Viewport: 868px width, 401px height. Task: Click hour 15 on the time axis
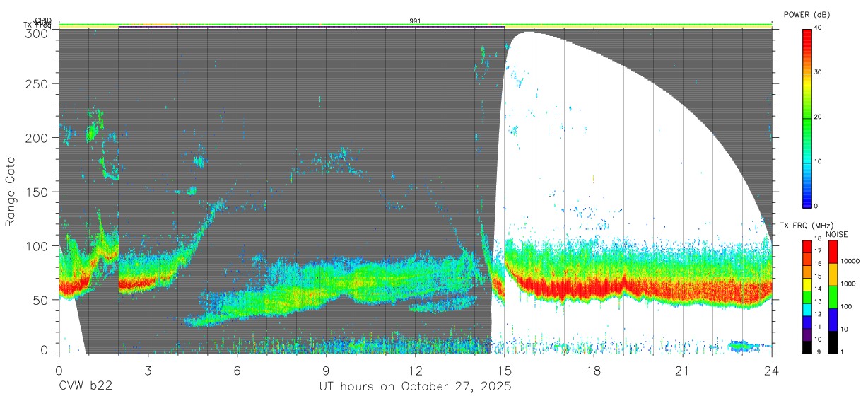tap(505, 370)
